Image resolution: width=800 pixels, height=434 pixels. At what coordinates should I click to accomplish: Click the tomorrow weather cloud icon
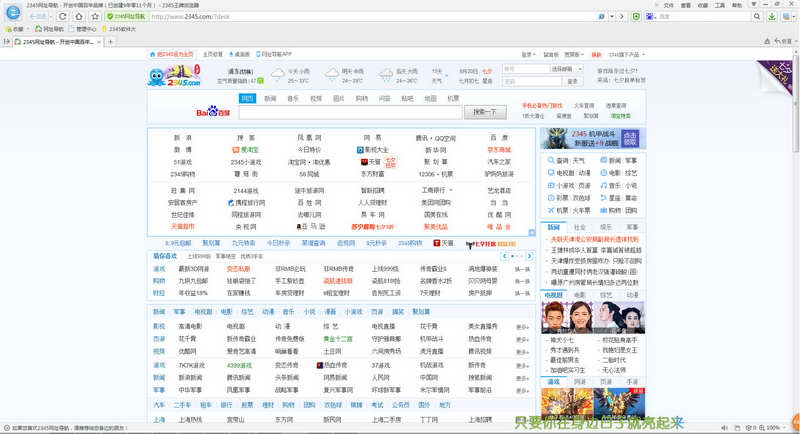pos(332,75)
